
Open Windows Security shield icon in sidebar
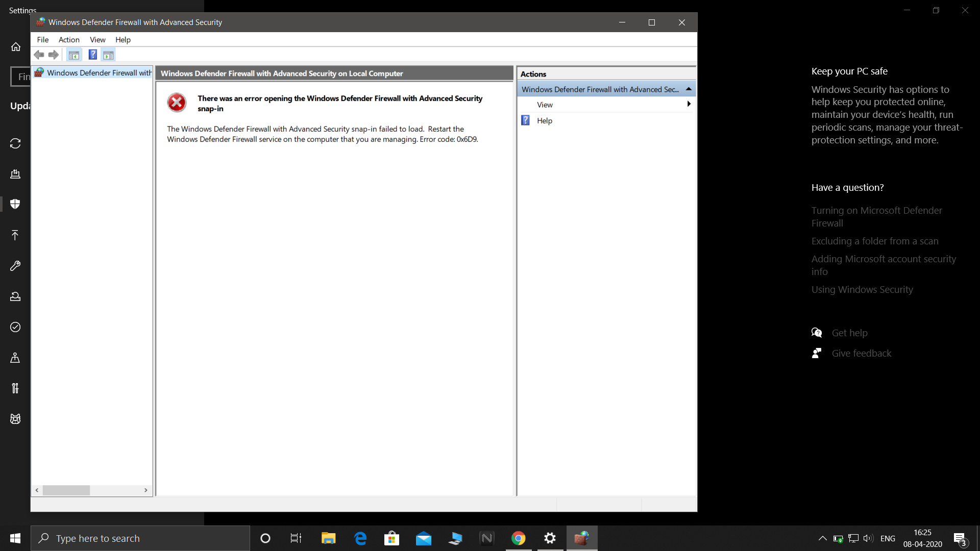coord(15,204)
